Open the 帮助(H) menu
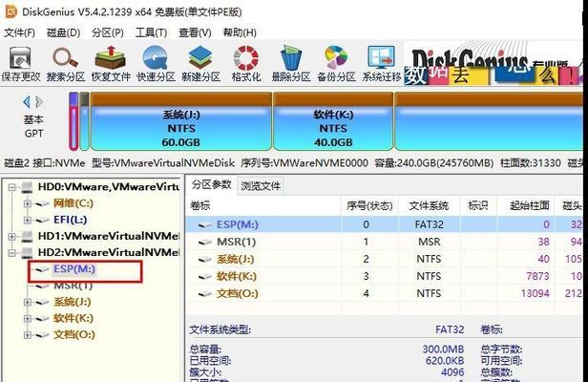 (240, 32)
